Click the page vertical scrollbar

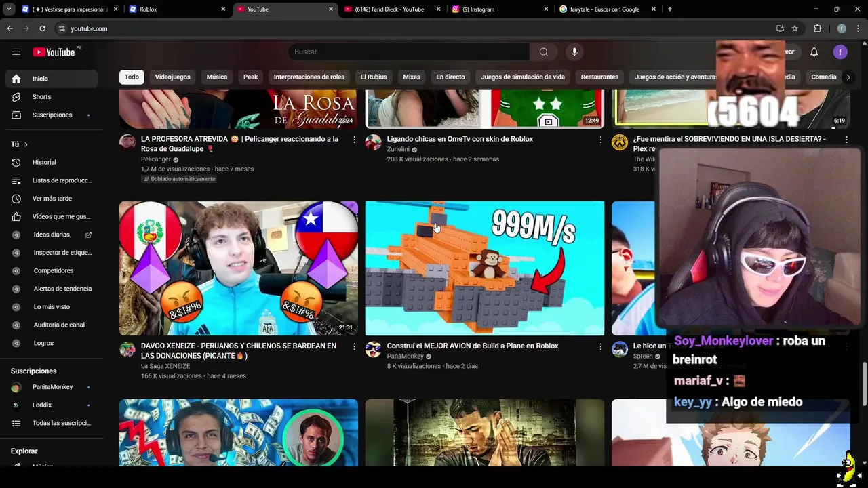864,383
